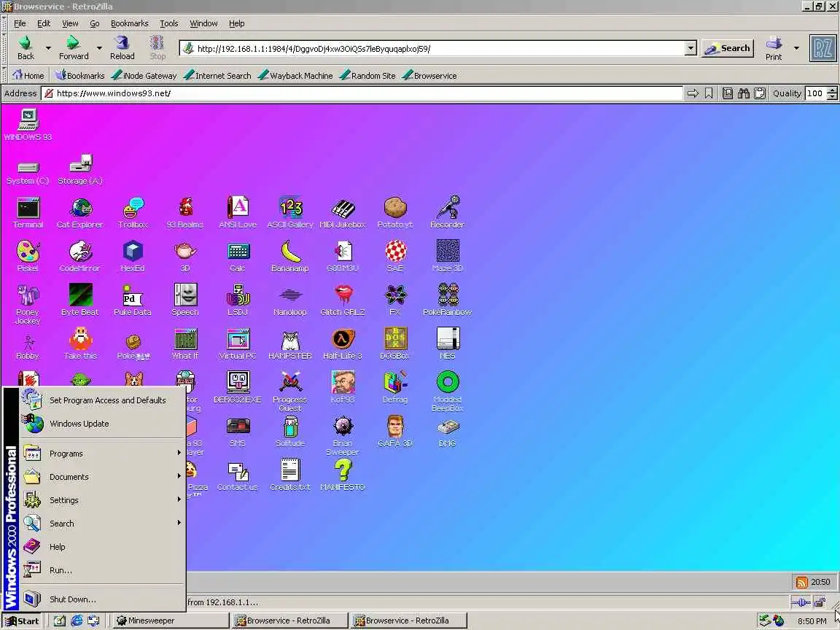Open the Print options dropdown arrow
Screen dimensions: 840x630
(x=796, y=48)
